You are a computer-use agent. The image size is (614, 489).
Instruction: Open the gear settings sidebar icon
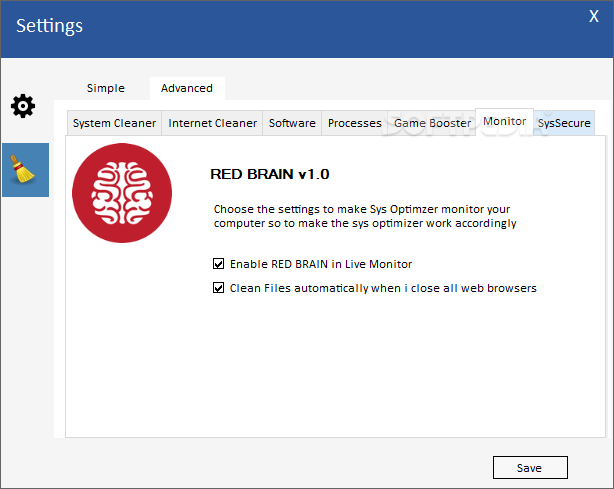point(23,106)
